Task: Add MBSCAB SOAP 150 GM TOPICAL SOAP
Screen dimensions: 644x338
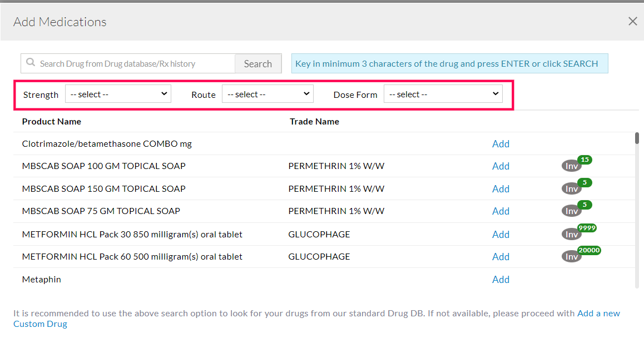Action: [501, 189]
